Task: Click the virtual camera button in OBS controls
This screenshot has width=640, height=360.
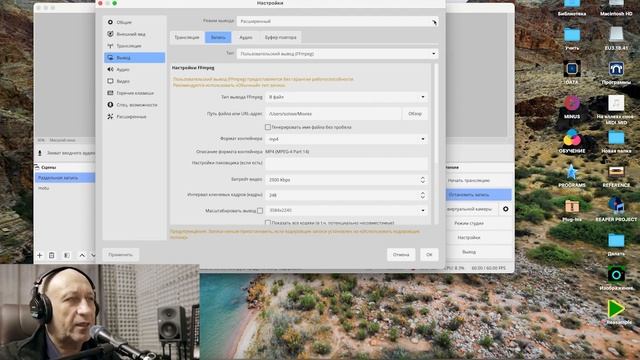Action: pyautogui.click(x=471, y=209)
